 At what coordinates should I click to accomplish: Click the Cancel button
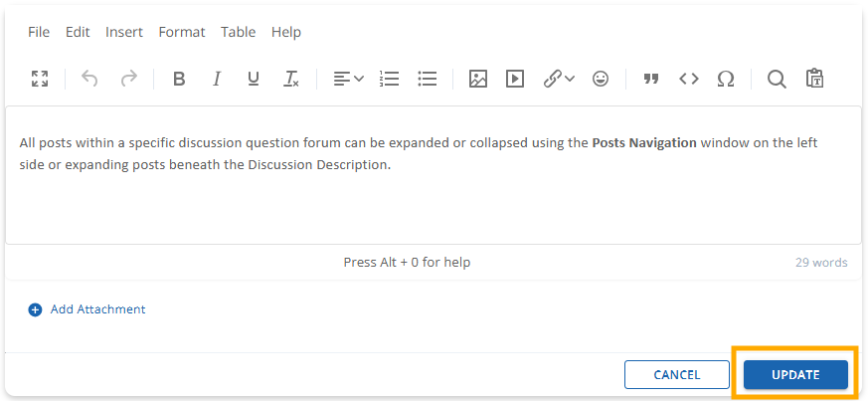676,375
